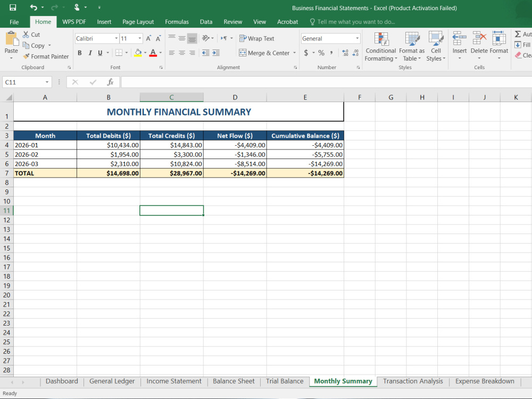Open the Transaction Analysis sheet tab
The image size is (532, 399).
[x=413, y=381]
